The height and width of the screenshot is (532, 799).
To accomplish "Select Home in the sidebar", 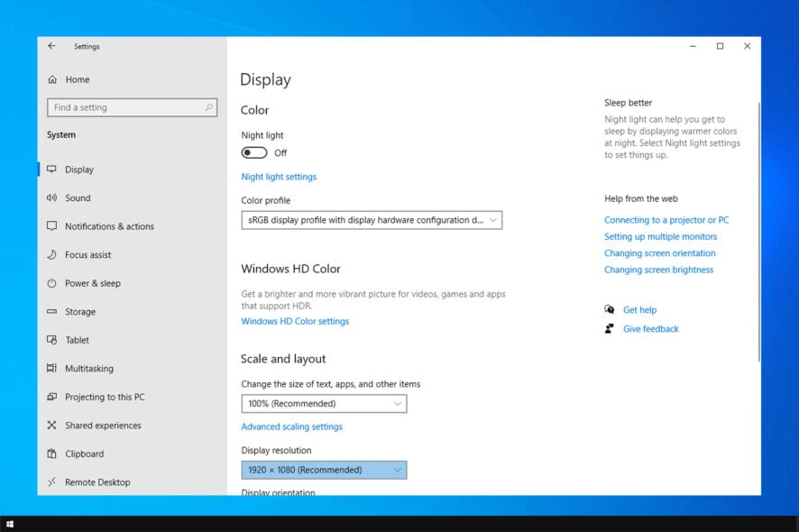I will pos(78,79).
